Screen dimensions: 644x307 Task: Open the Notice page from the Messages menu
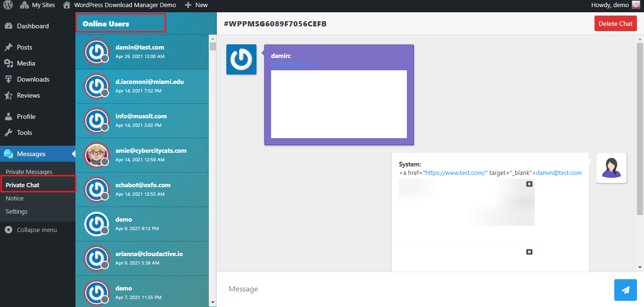click(15, 198)
